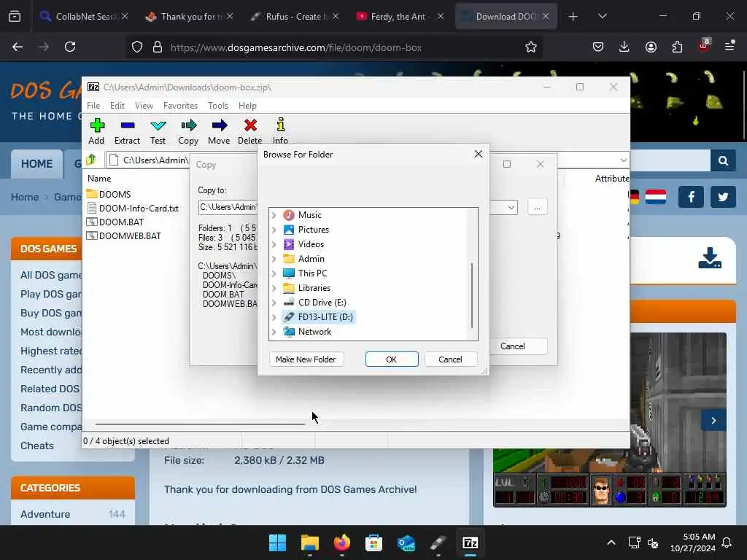Expand the Pictures tree node
This screenshot has width=747, height=560.
(x=274, y=230)
